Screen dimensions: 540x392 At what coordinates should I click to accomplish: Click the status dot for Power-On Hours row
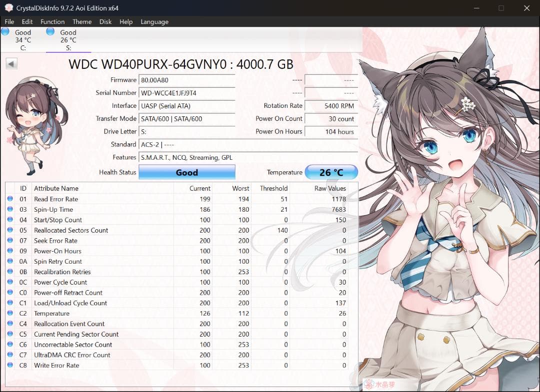point(10,251)
